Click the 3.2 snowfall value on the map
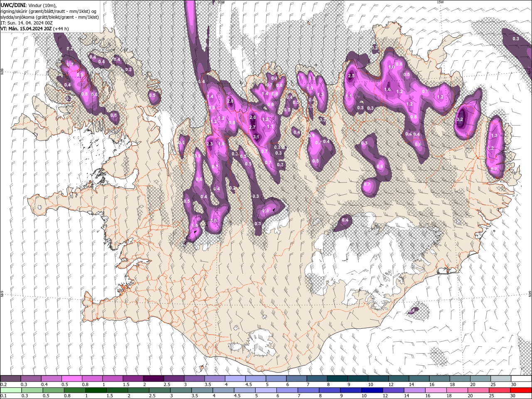Image resolution: width=532 pixels, height=399 pixels. click(460, 119)
